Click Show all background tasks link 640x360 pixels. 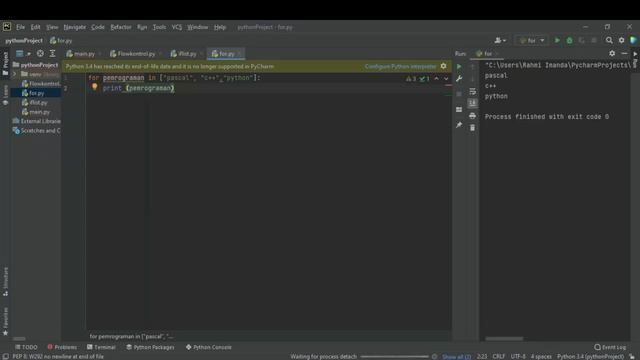tap(456, 356)
